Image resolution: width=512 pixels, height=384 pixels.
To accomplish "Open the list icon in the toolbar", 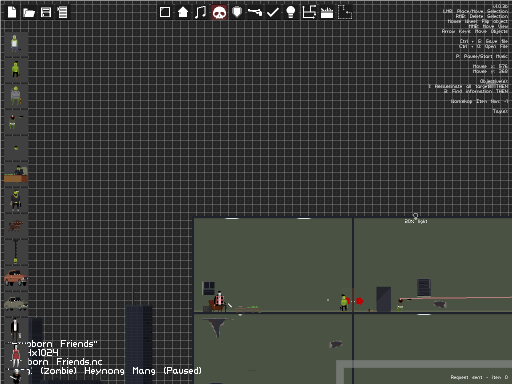I will pyautogui.click(x=62, y=12).
